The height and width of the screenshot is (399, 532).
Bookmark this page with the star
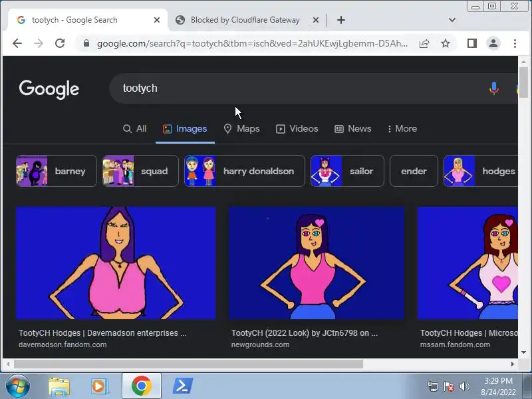446,43
